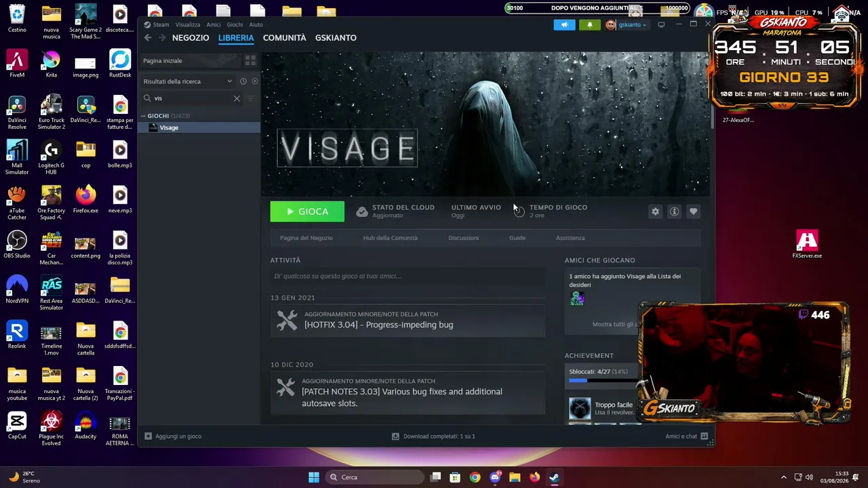Select the OBS Studio desktop shortcut

(x=17, y=245)
